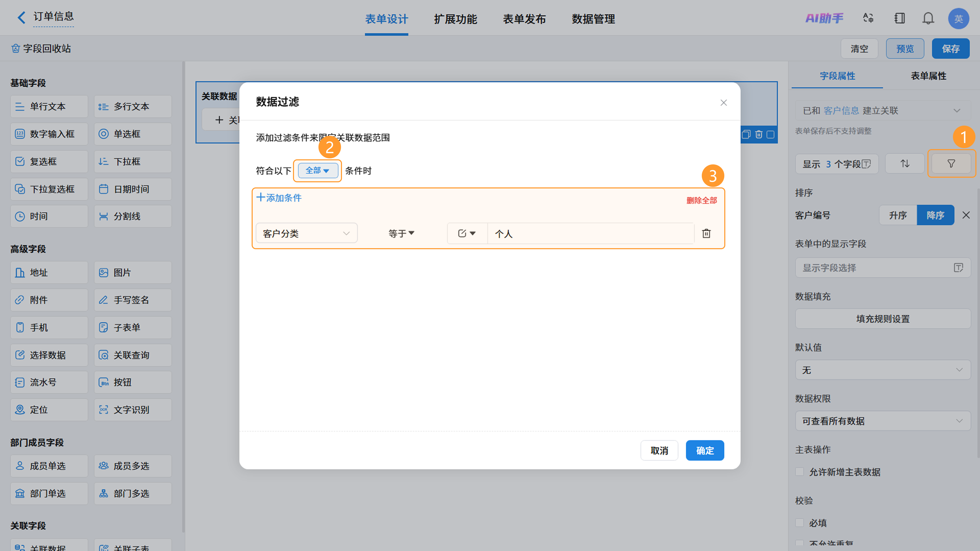Open the 默认值 无 dropdown
Viewport: 980px width, 551px height.
tap(883, 370)
